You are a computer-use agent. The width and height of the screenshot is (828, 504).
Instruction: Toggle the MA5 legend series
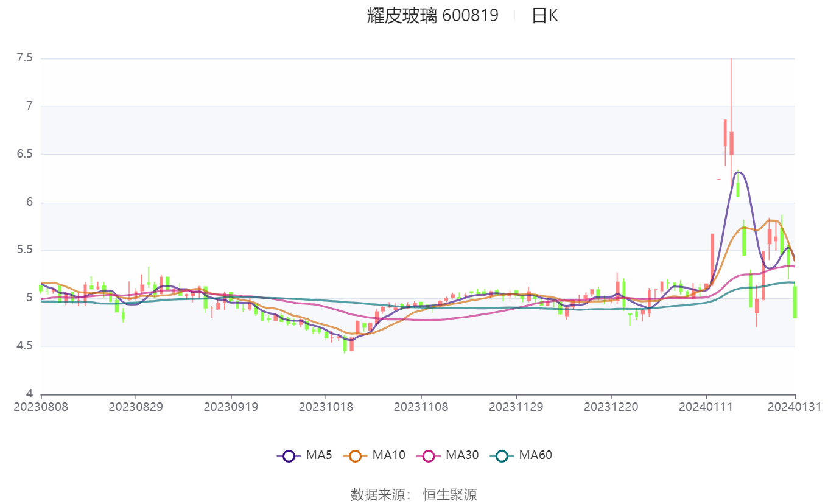pyautogui.click(x=304, y=455)
